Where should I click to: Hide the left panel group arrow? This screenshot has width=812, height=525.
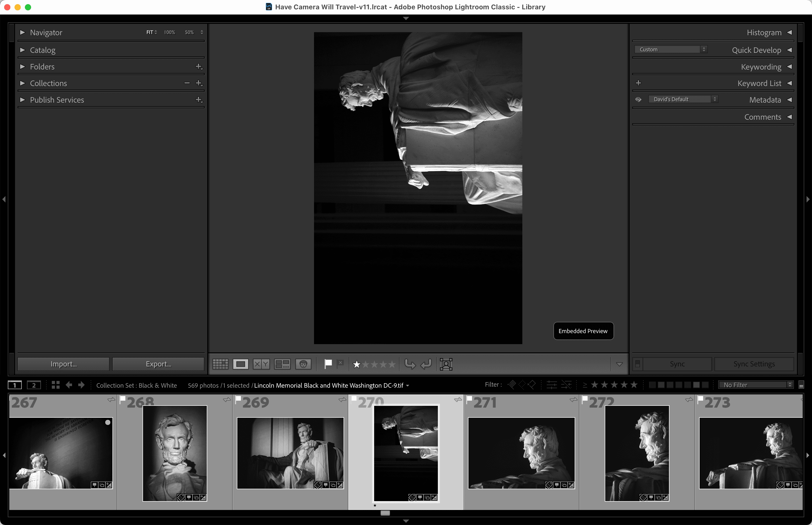tap(4, 199)
